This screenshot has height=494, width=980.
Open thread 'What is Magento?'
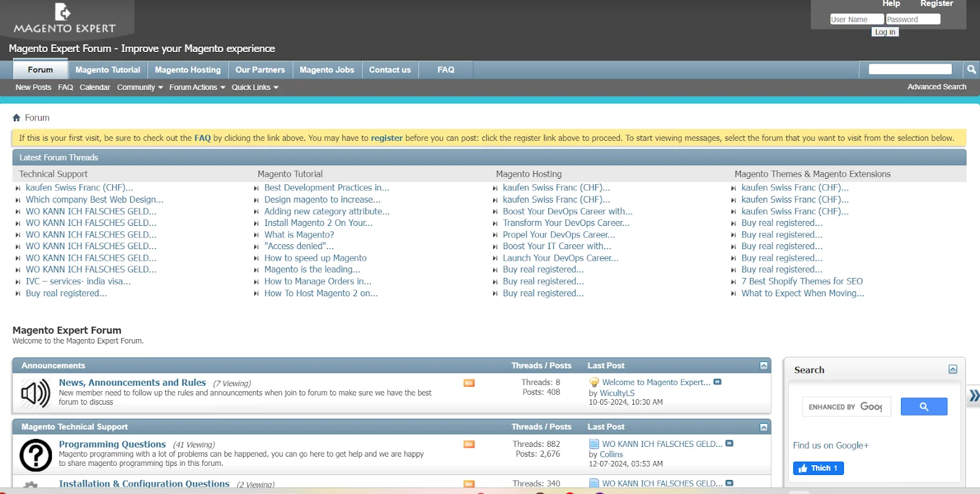299,234
